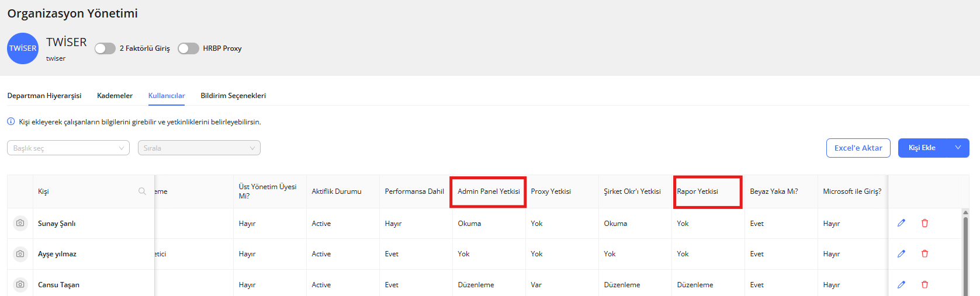
Task: Switch to Departman Hiyerarşisi tab
Action: click(x=44, y=96)
